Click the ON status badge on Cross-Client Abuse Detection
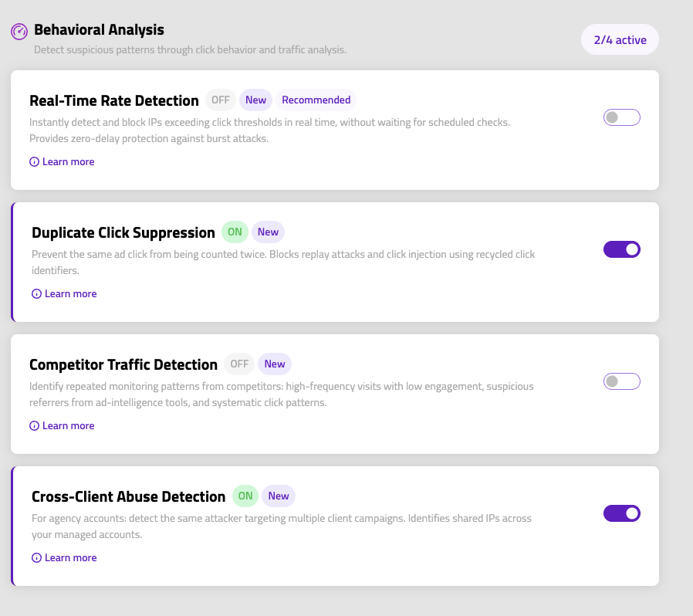This screenshot has height=616, width=693. pos(245,496)
